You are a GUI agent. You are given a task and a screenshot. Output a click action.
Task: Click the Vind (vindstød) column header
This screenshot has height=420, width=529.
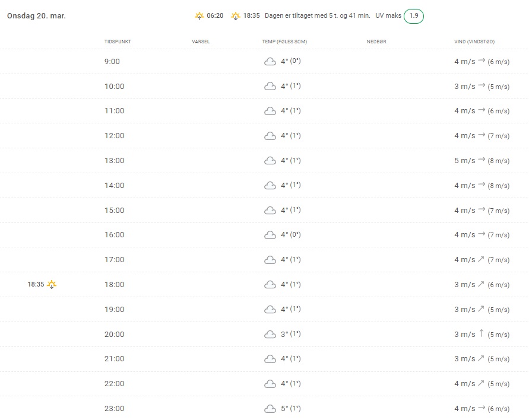(474, 42)
